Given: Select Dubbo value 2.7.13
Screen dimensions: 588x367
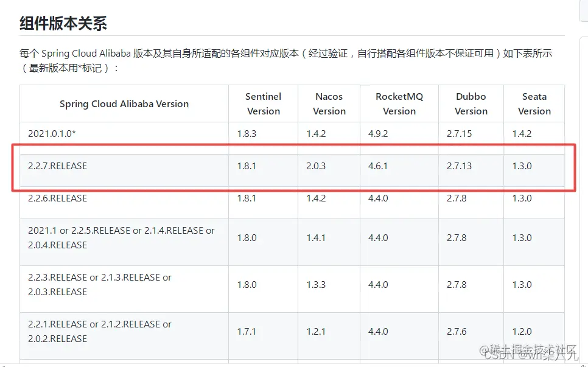Looking at the screenshot, I should 460,166.
